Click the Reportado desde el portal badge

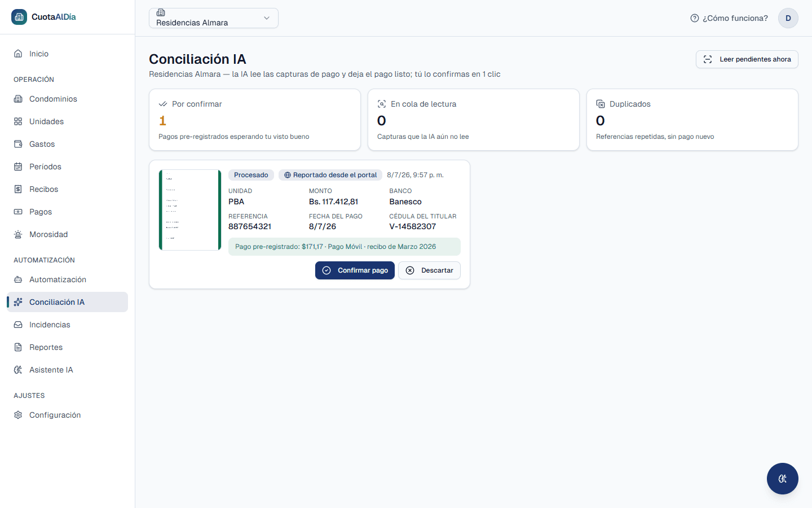click(330, 175)
